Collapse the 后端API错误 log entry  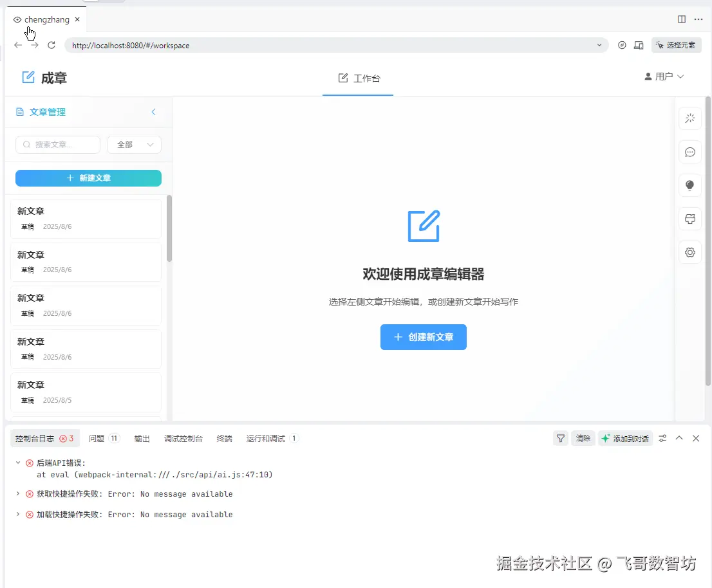click(x=18, y=463)
